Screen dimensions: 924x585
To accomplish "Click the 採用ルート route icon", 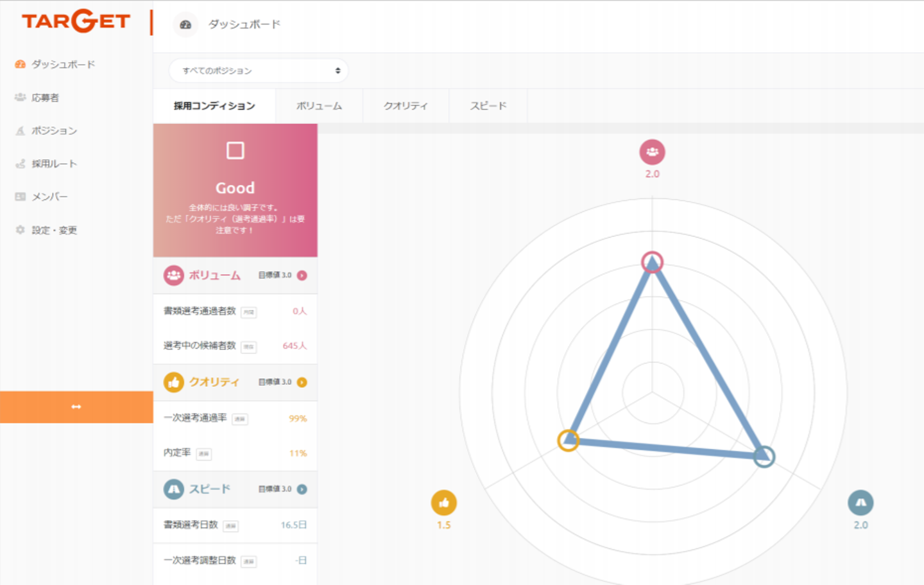I will tap(20, 164).
